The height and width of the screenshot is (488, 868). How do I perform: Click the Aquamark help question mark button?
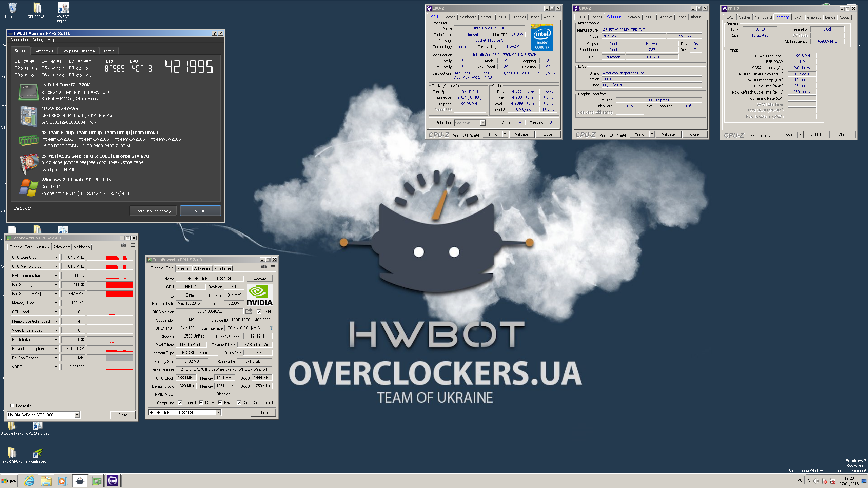coord(215,33)
